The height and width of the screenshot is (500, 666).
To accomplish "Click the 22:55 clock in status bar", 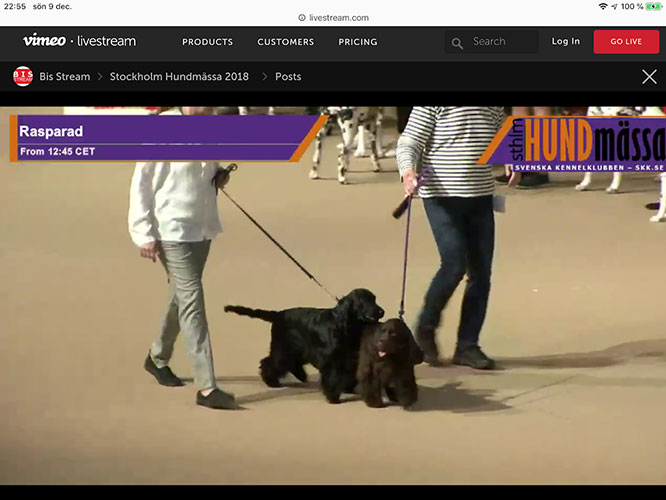I will point(15,6).
